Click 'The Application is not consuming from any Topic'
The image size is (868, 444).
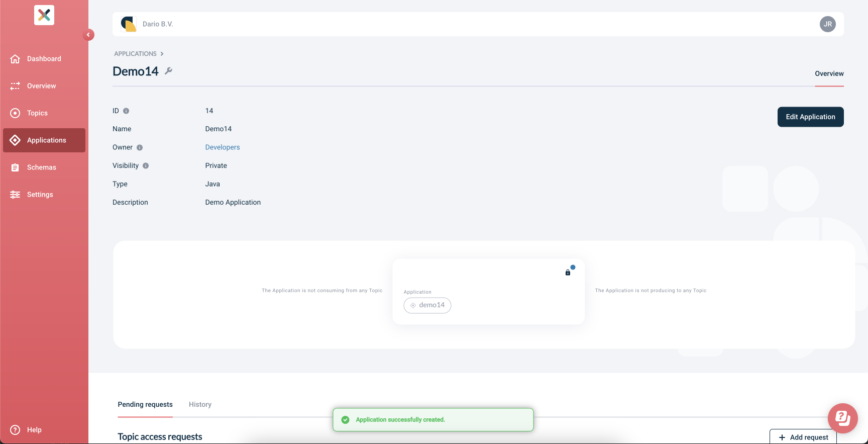(322, 291)
